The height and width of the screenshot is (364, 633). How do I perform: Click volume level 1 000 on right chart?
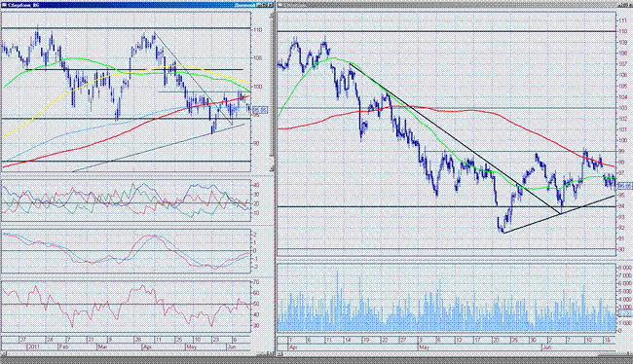point(624,323)
